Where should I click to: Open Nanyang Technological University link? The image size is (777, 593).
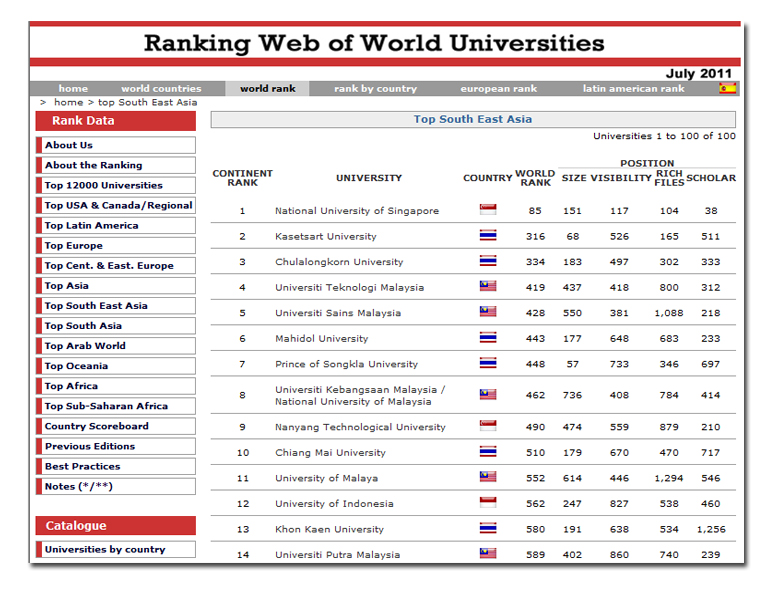pos(360,427)
